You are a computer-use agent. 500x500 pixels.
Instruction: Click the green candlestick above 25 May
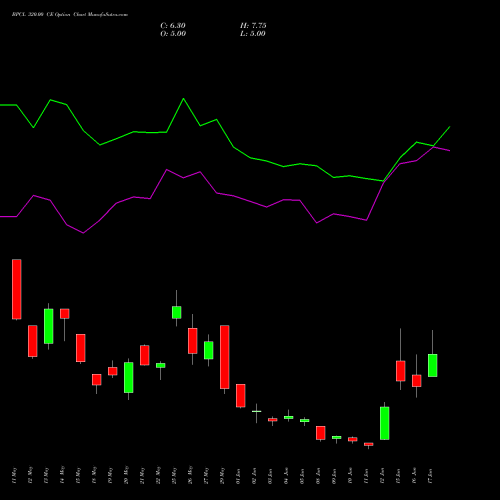click(x=177, y=312)
